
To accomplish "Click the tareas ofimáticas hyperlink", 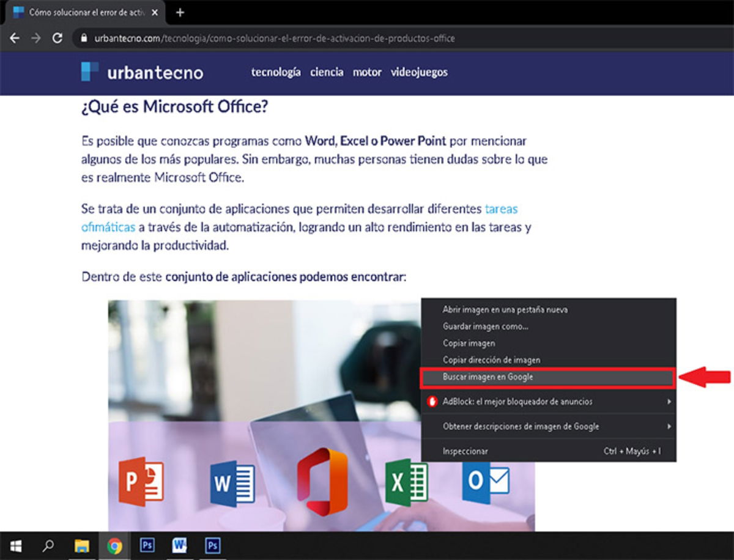I will click(x=501, y=209).
